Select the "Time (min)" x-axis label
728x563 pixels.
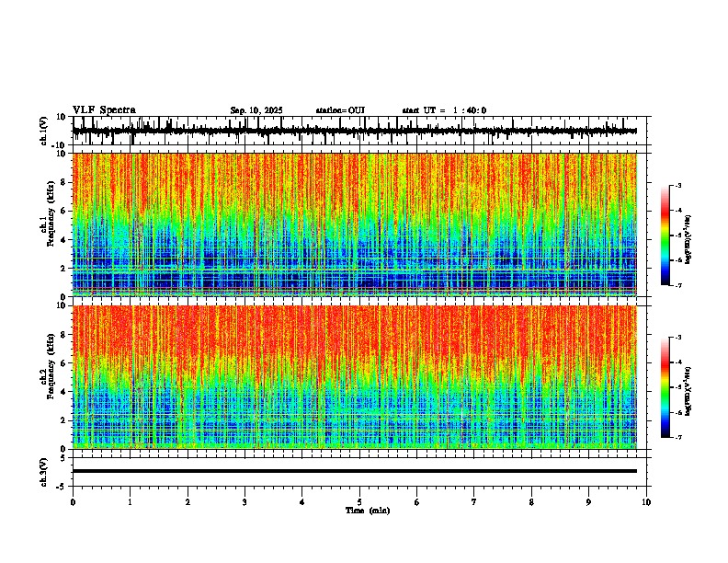(368, 511)
